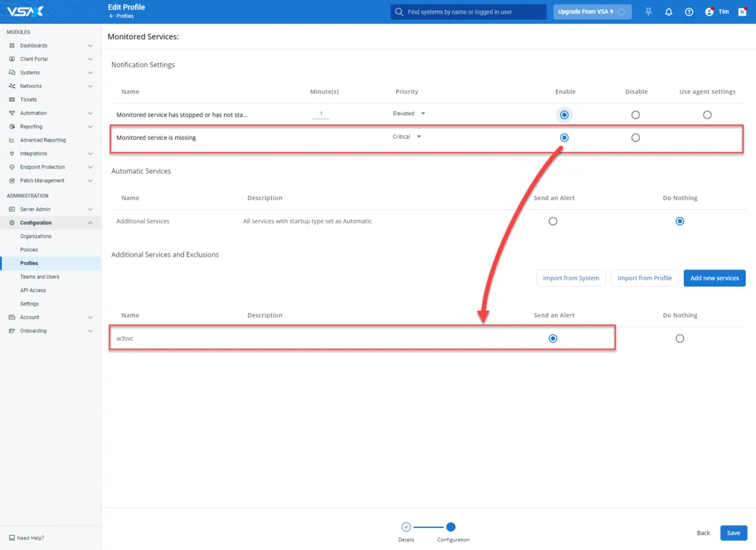This screenshot has width=756, height=550.
Task: Click the Advanced Reporting sidebar icon
Action: click(12, 140)
